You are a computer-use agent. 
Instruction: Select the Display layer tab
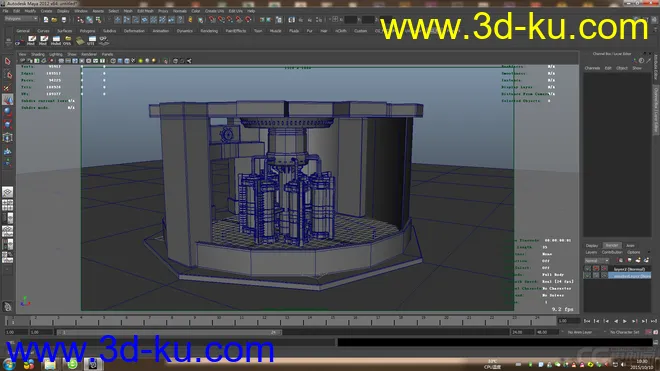coord(592,246)
